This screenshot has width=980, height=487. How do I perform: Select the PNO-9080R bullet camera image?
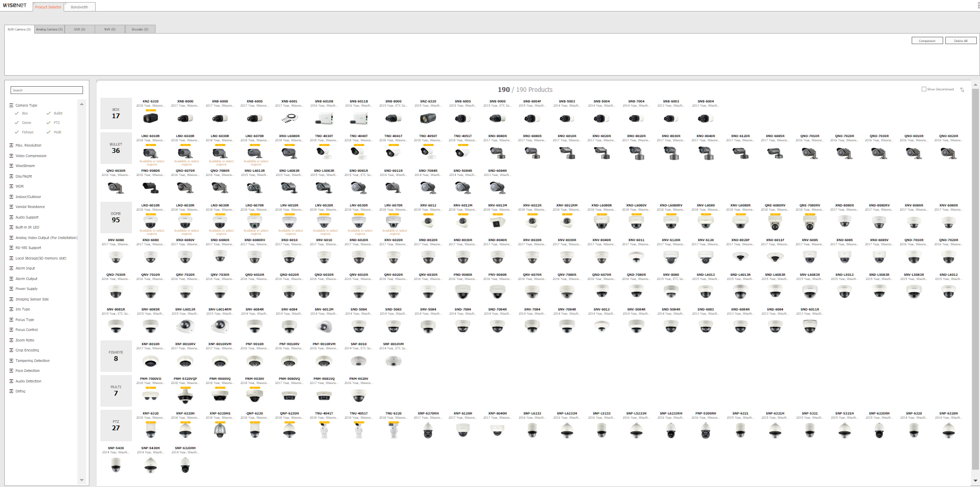coord(150,188)
